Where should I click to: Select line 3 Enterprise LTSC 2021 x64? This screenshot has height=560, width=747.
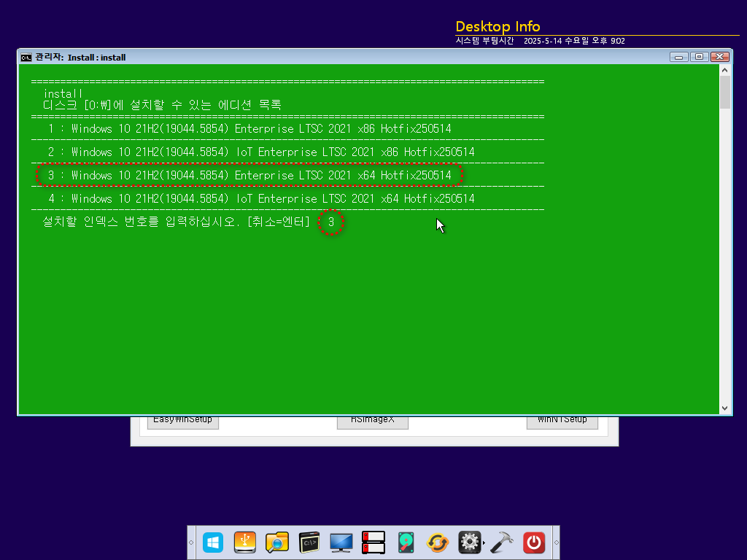click(249, 175)
